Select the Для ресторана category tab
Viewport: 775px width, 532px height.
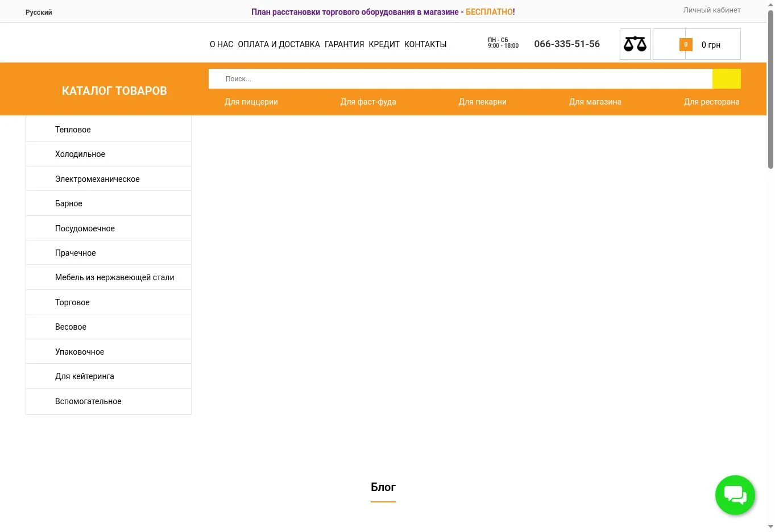pyautogui.click(x=712, y=102)
